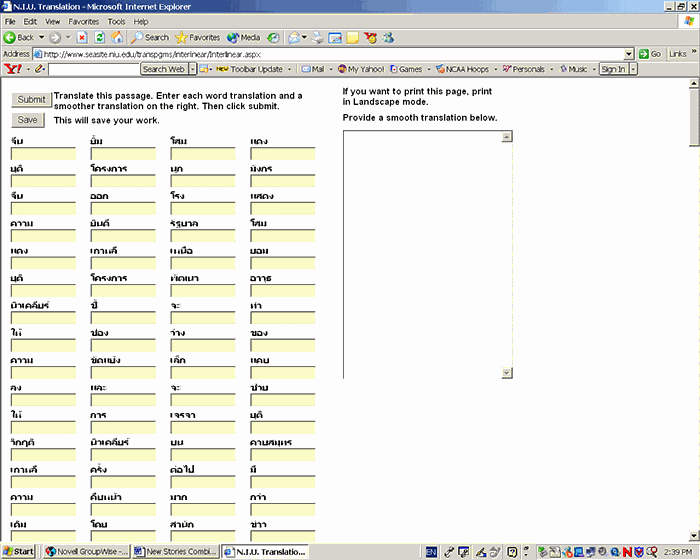
Task: Open the Help menu
Action: (x=141, y=21)
